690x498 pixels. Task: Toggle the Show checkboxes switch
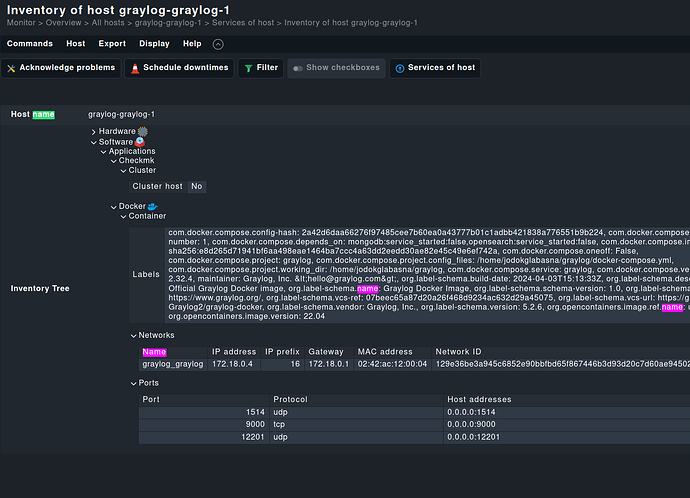pos(297,68)
